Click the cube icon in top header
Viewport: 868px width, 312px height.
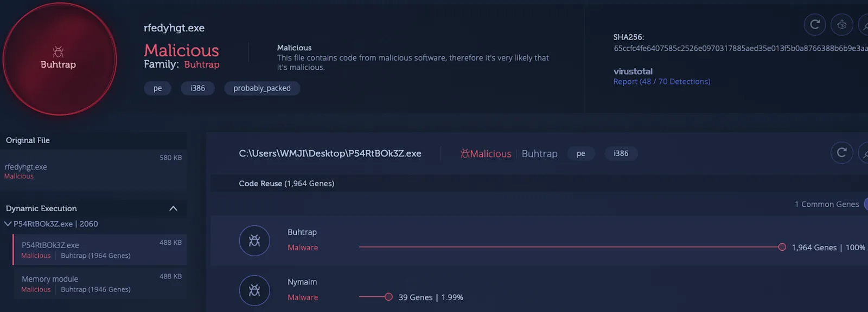click(842, 24)
